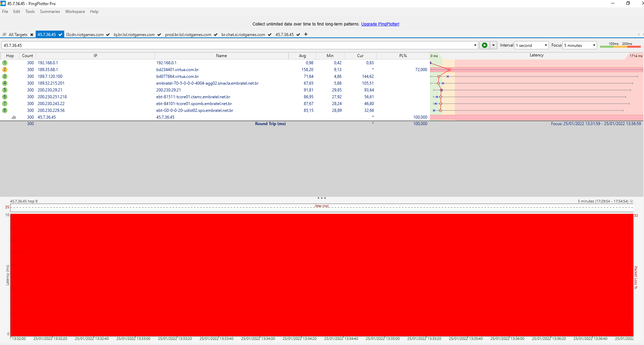Sort by the Count column header
Screen dimensions: 644x345
(x=28, y=56)
